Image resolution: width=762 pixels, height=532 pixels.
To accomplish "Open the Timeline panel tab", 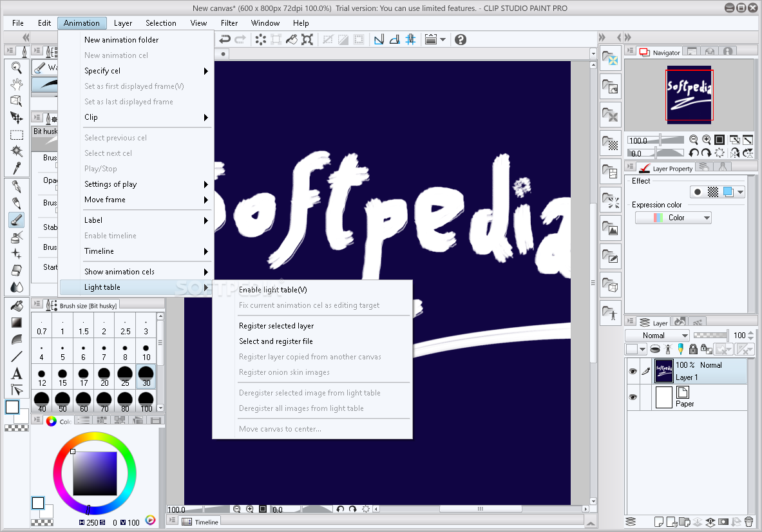I will click(x=200, y=522).
